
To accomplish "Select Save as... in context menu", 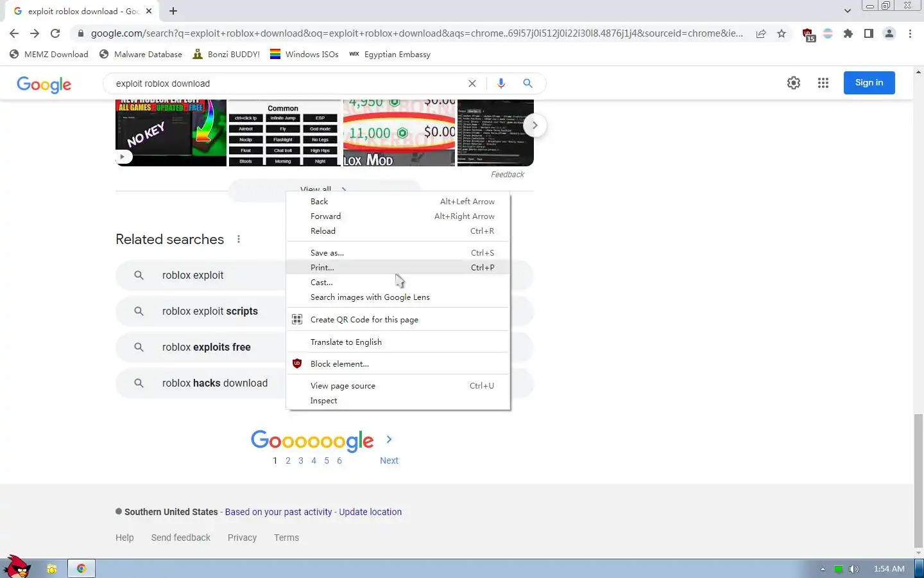I will pyautogui.click(x=398, y=253).
